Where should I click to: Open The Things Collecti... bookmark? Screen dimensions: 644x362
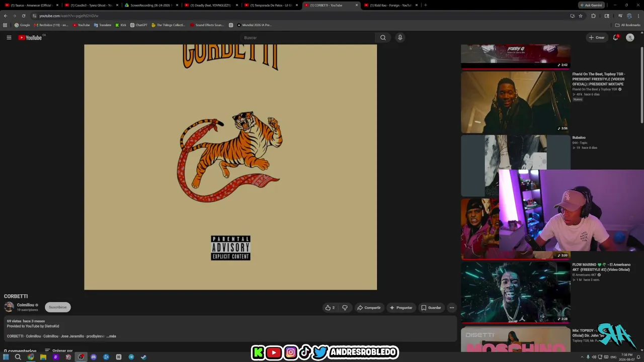[169, 25]
